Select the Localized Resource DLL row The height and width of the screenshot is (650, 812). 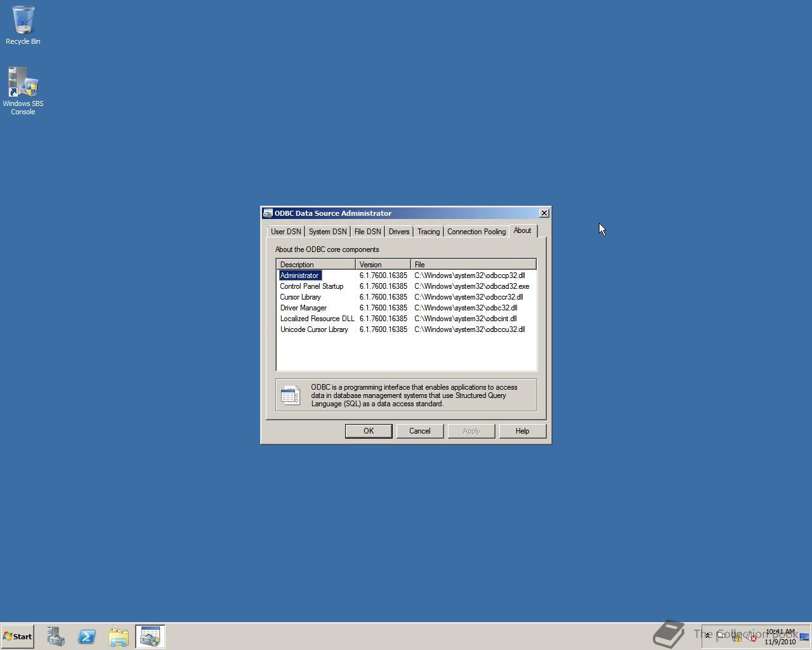pos(406,319)
